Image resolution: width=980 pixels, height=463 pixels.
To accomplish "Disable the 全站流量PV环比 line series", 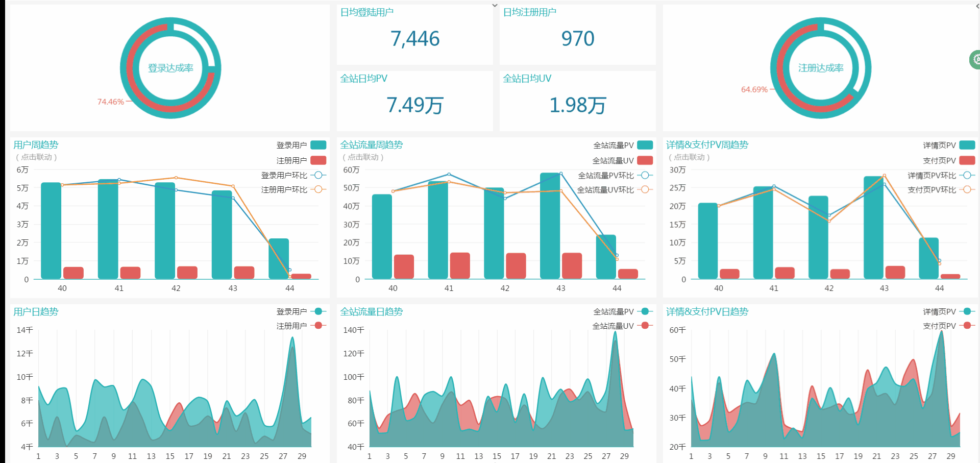I will [615, 175].
